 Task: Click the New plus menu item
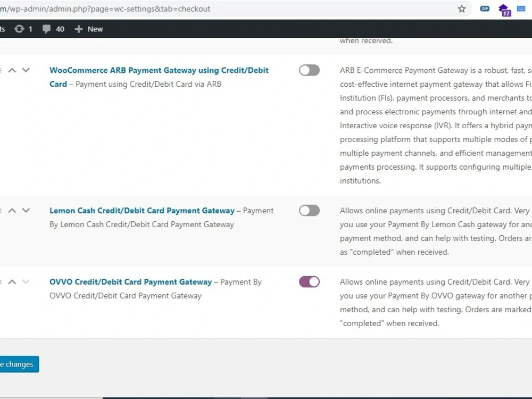point(88,29)
